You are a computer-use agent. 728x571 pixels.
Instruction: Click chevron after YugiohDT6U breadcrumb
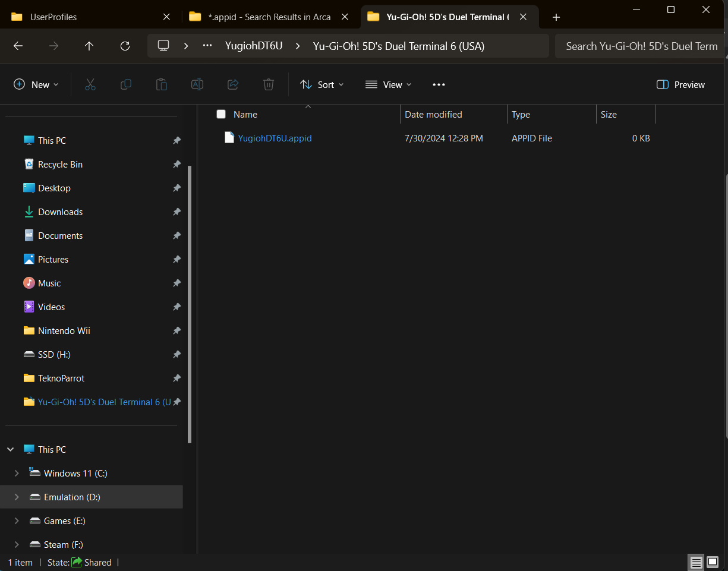(x=298, y=46)
